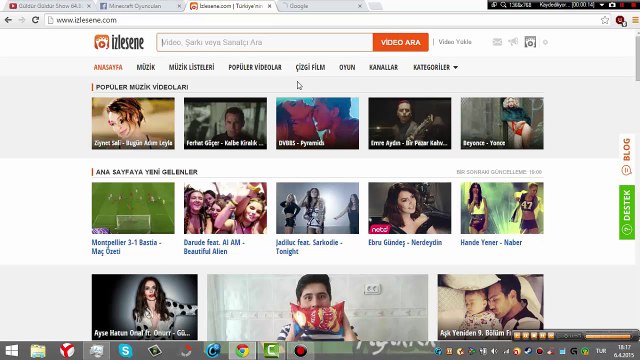This screenshot has height=360, width=640.
Task: Open the Windows Start button
Action: coord(11,351)
